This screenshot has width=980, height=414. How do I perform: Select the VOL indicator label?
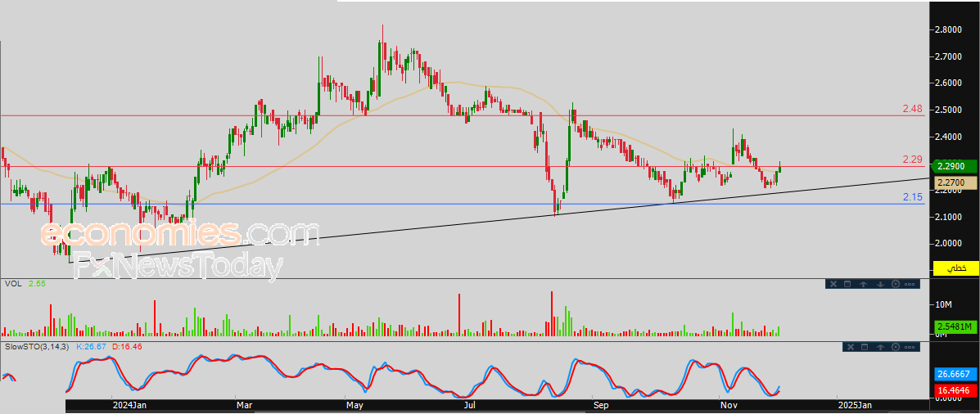(x=12, y=283)
